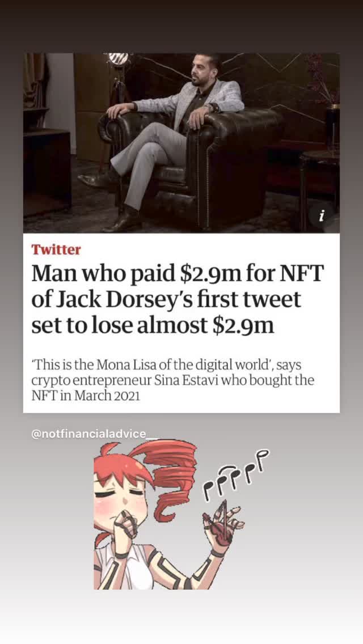
Task: Open the red Twitter section label
Action: tap(56, 249)
